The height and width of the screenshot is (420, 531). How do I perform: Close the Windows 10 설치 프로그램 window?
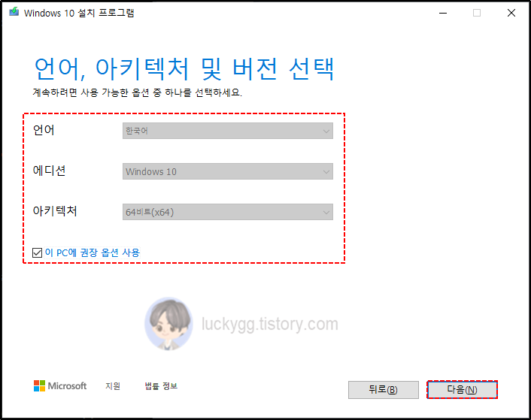point(511,14)
